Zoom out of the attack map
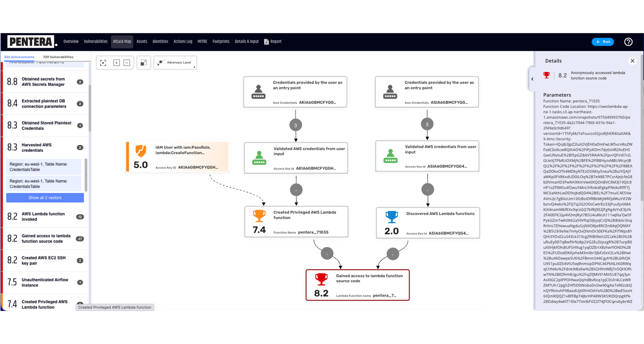644x344 pixels. (x=127, y=63)
